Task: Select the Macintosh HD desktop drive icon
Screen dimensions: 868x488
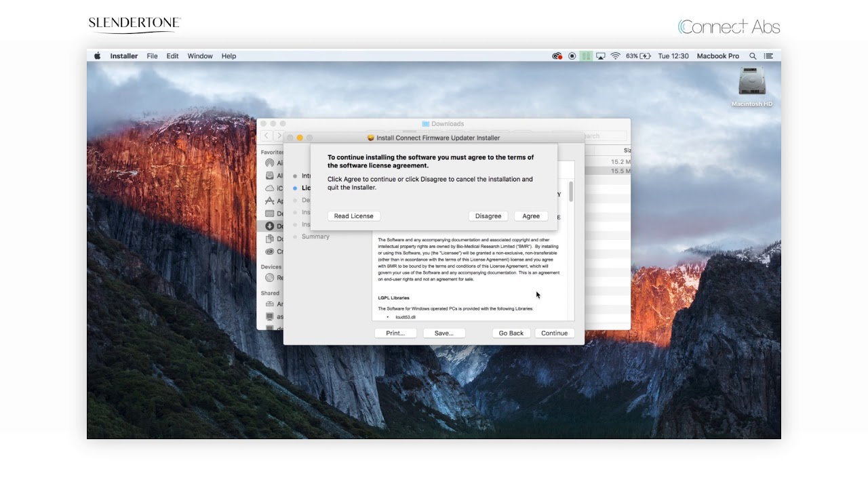Action: click(x=751, y=82)
